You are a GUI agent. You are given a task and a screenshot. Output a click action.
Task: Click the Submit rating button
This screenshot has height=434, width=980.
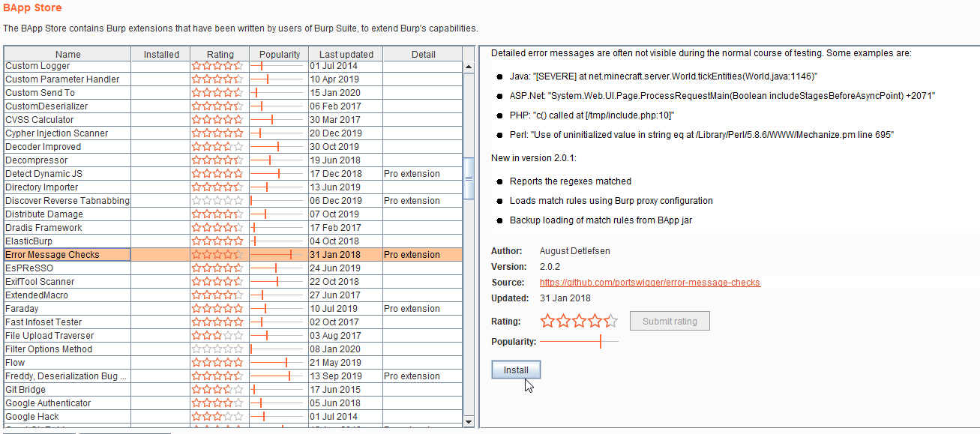(x=670, y=322)
